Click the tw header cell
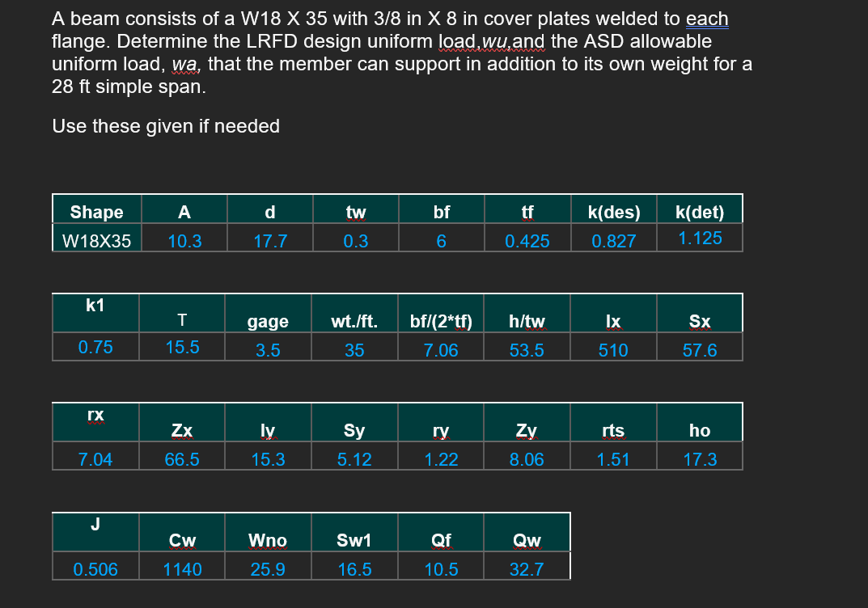This screenshot has height=608, width=868. coord(355,212)
